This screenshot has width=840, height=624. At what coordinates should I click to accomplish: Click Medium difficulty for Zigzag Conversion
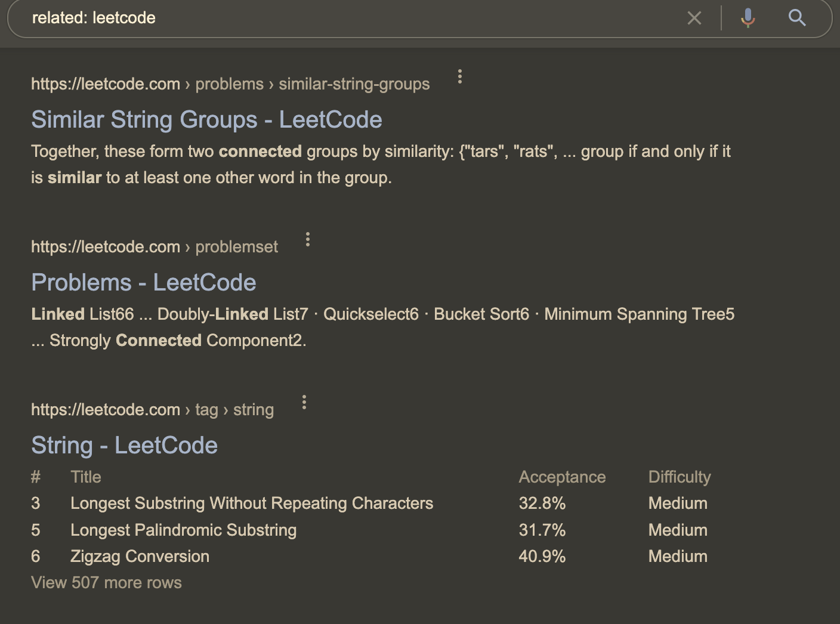pyautogui.click(x=678, y=556)
